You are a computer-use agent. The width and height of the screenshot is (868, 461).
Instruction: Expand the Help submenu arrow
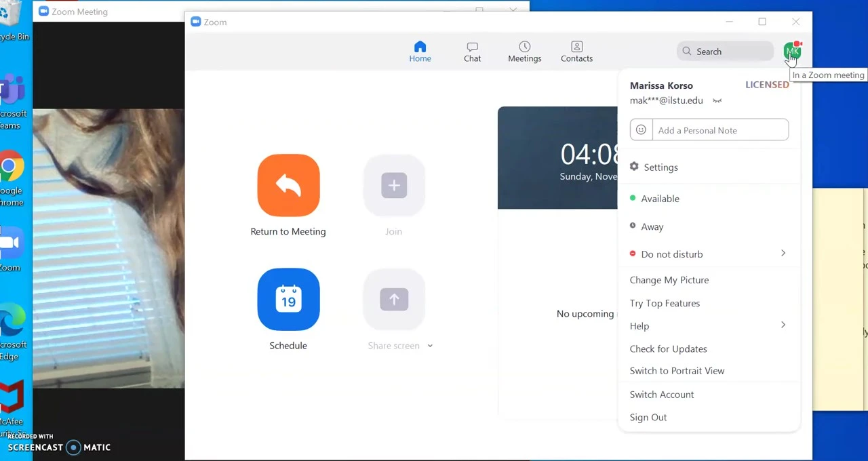(x=783, y=325)
